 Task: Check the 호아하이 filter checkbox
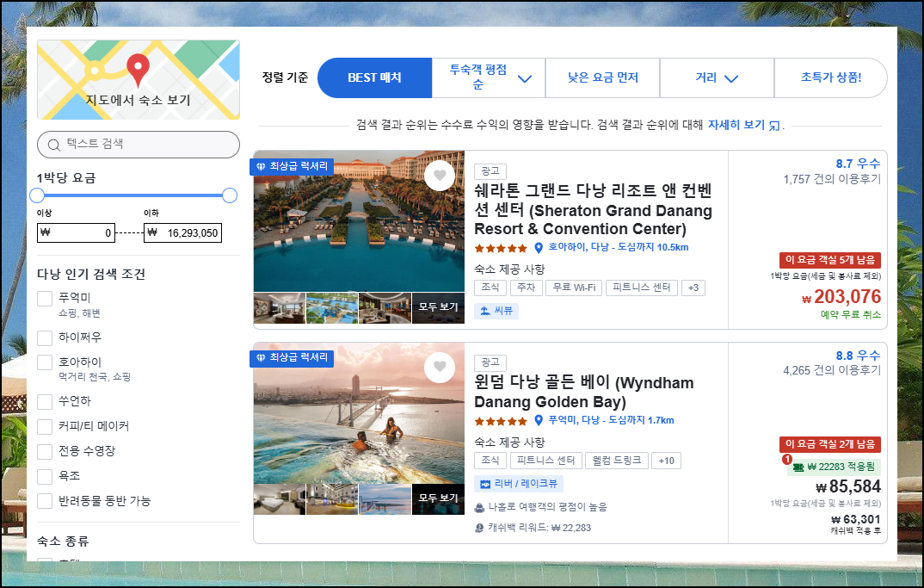click(x=45, y=362)
